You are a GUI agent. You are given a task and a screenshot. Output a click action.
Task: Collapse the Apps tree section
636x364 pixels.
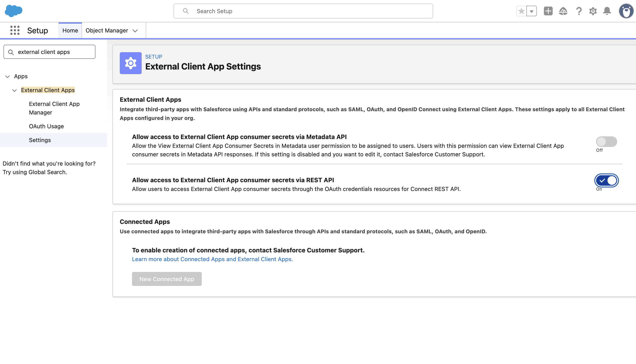point(7,77)
